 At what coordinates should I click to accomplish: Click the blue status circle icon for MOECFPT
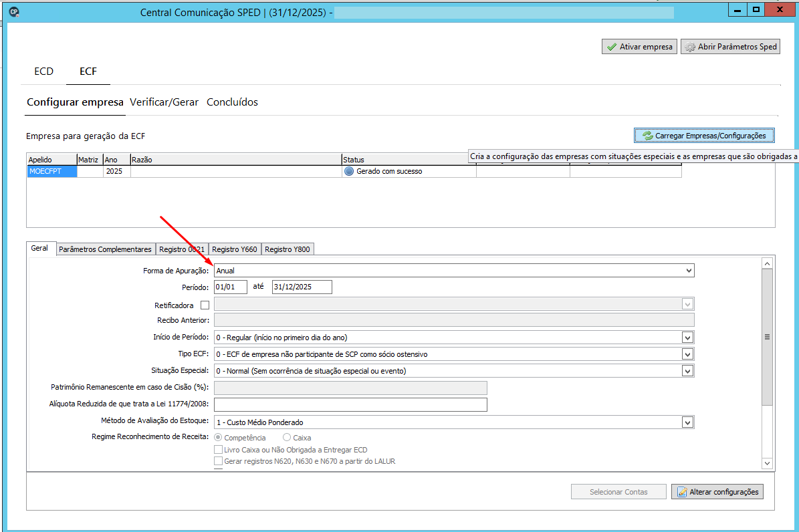[x=349, y=171]
